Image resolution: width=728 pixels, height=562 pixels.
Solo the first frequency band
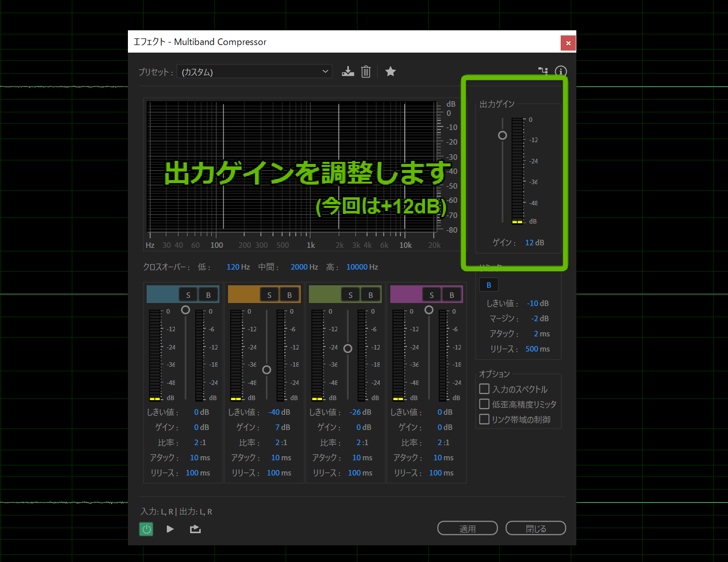point(188,294)
